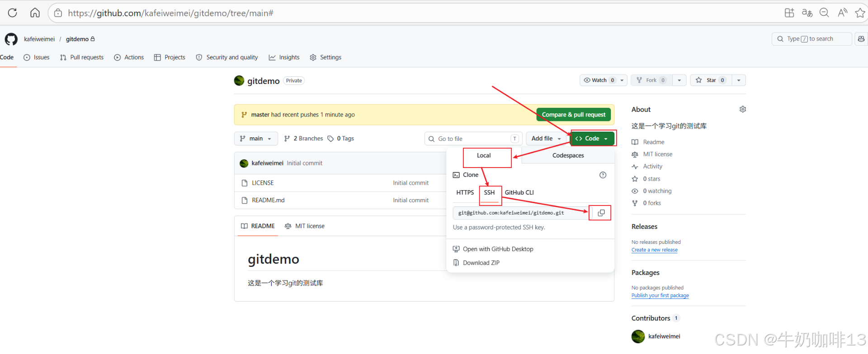
Task: Click the gitdemo repository avatar
Action: click(239, 81)
